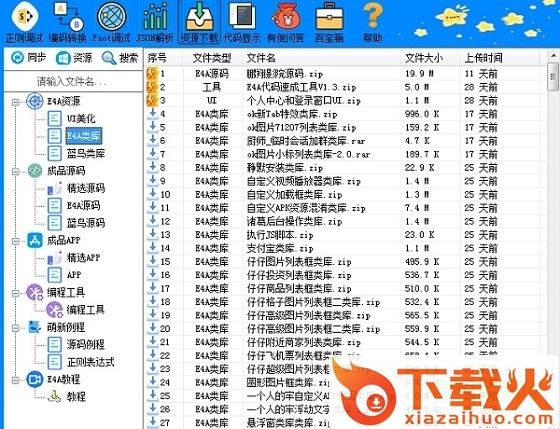Open the JSON解析 parser tool
The height and width of the screenshot is (429, 560).
tap(155, 22)
